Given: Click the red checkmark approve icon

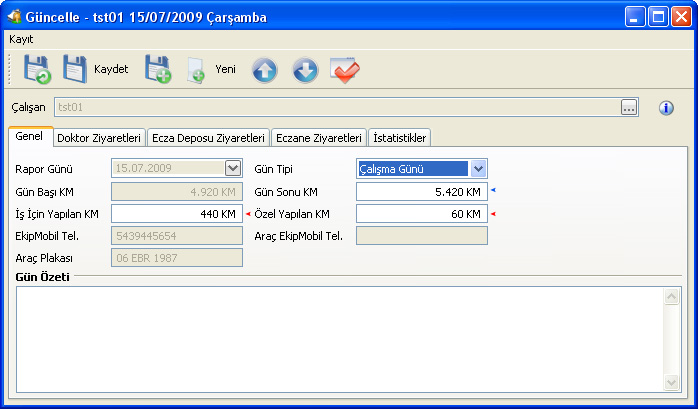Looking at the screenshot, I should pyautogui.click(x=345, y=70).
